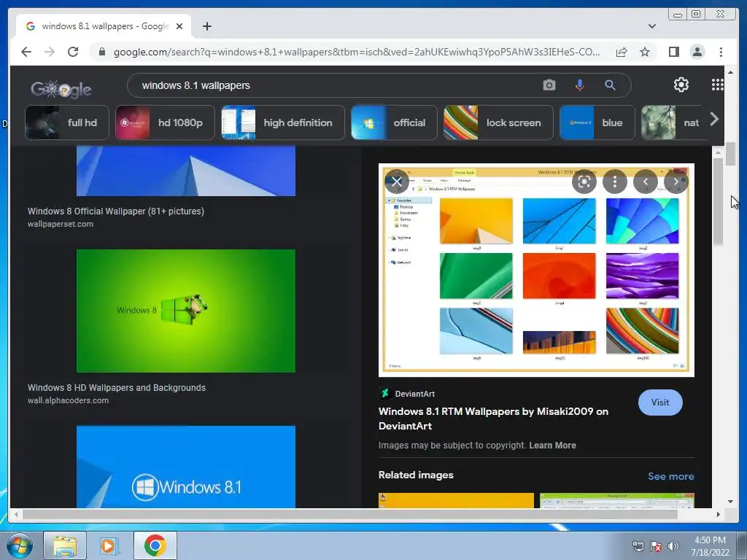Reload the current page
The height and width of the screenshot is (560, 747).
pos(73,52)
